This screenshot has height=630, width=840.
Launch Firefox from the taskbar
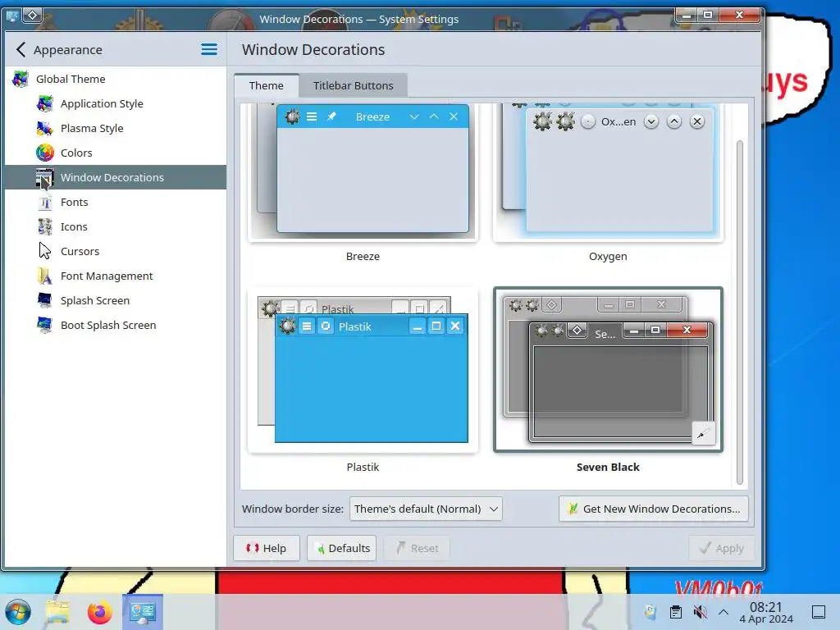click(x=99, y=612)
